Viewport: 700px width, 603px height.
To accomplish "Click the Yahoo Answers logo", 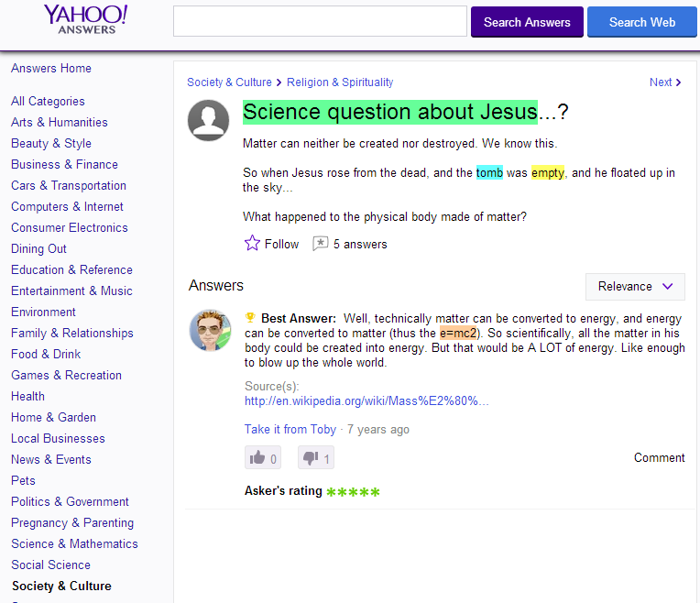I will 86,19.
